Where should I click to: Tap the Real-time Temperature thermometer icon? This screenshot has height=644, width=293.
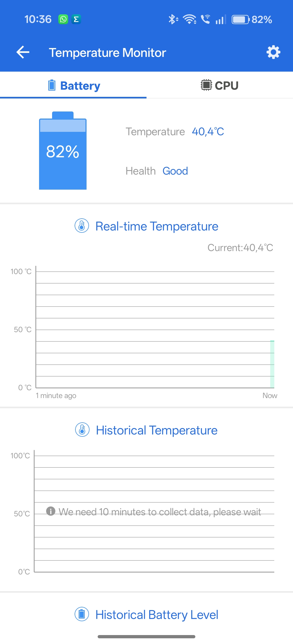82,226
